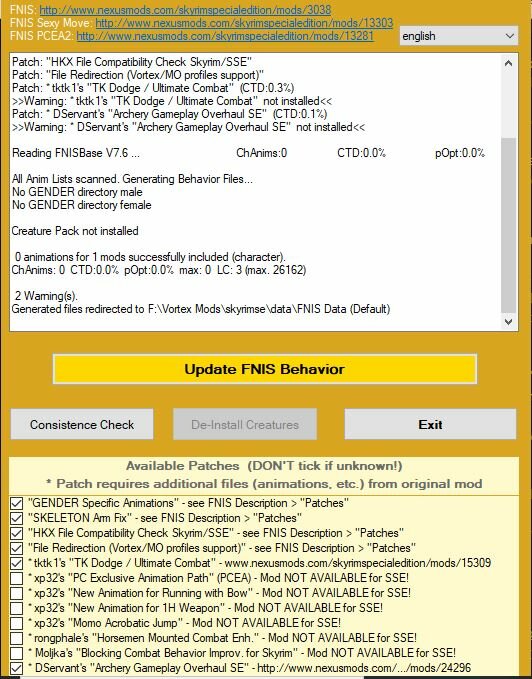
Task: Click the De-Install Creatures button
Action: [x=245, y=424]
